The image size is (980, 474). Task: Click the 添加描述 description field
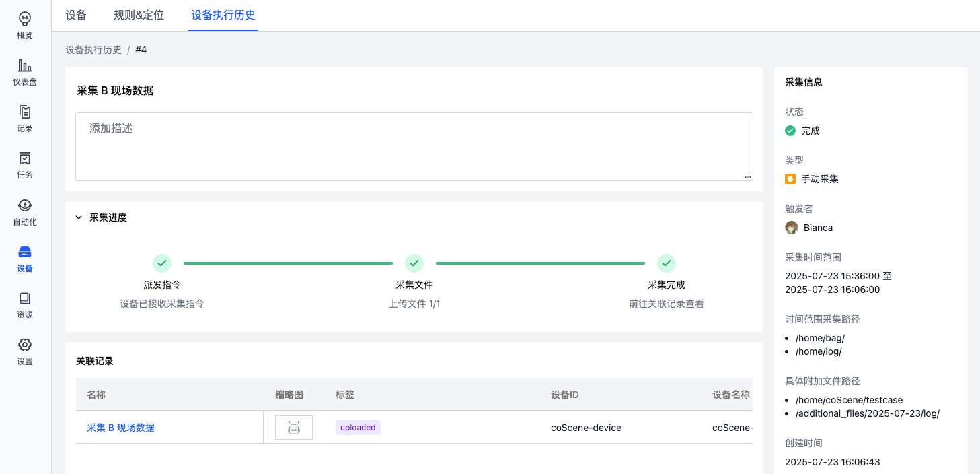(414, 147)
